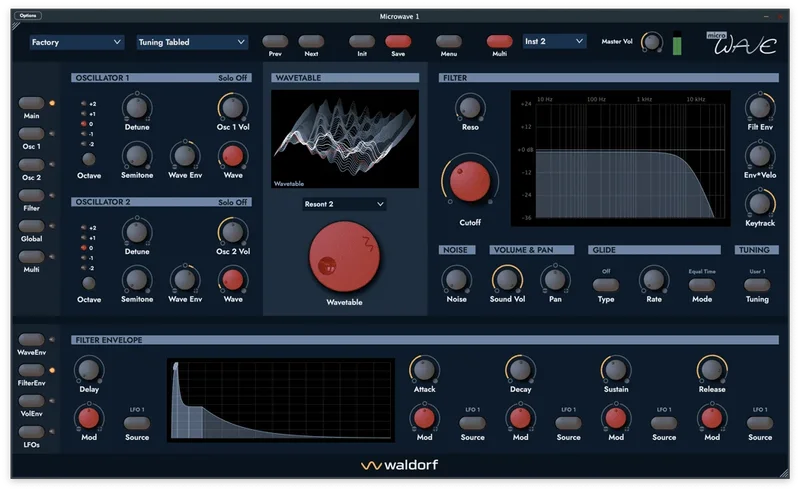The height and width of the screenshot is (491, 800).
Task: Click the red Save button
Action: click(398, 41)
